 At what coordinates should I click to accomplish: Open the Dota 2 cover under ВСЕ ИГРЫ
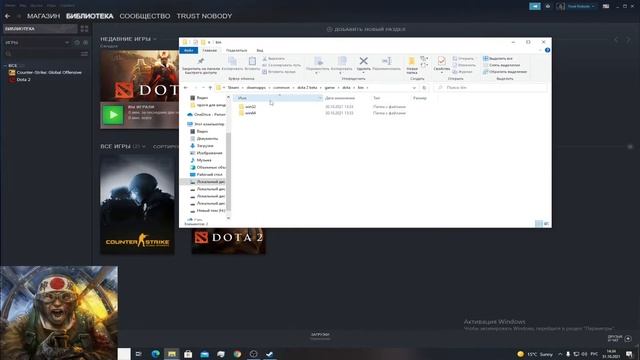tap(229, 241)
